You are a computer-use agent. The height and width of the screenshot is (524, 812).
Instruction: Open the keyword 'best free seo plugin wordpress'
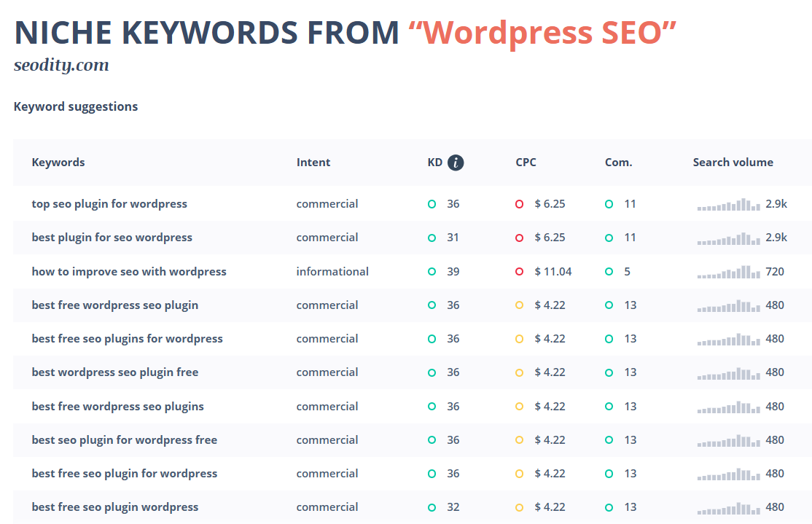pyautogui.click(x=115, y=507)
